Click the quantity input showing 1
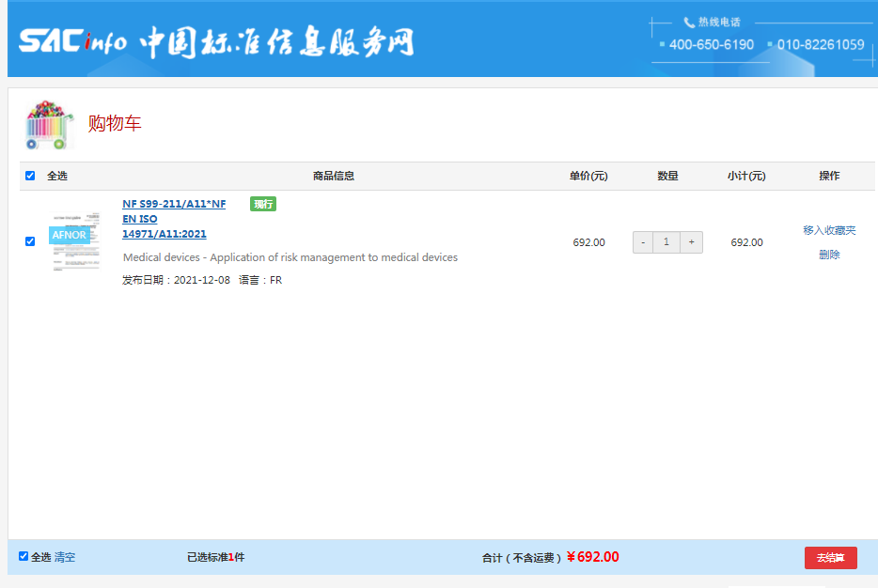878x588 pixels. click(666, 241)
